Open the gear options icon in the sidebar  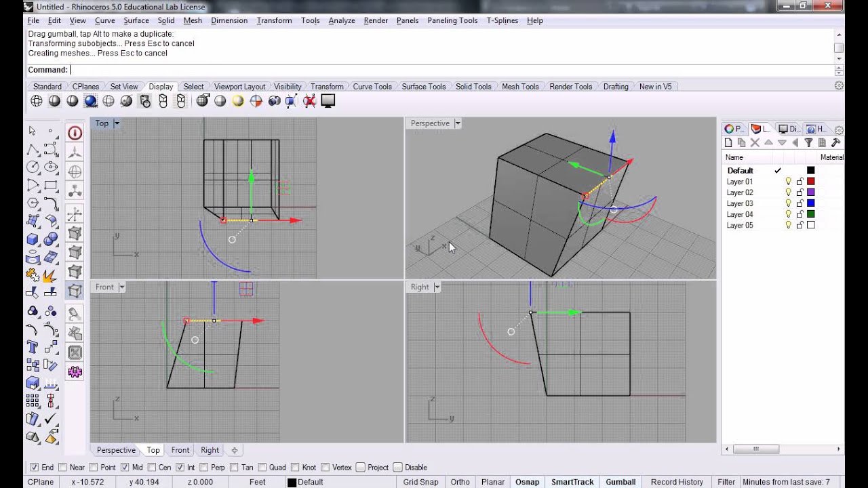tap(75, 371)
